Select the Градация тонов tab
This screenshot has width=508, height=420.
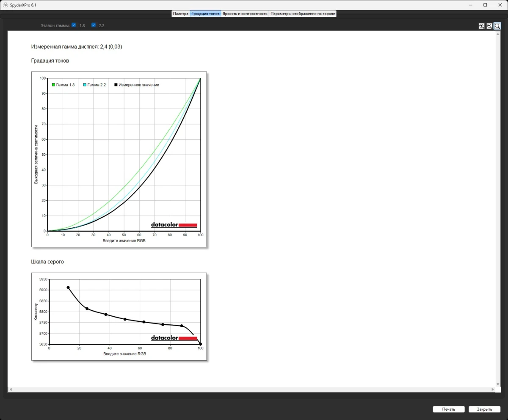tap(205, 14)
